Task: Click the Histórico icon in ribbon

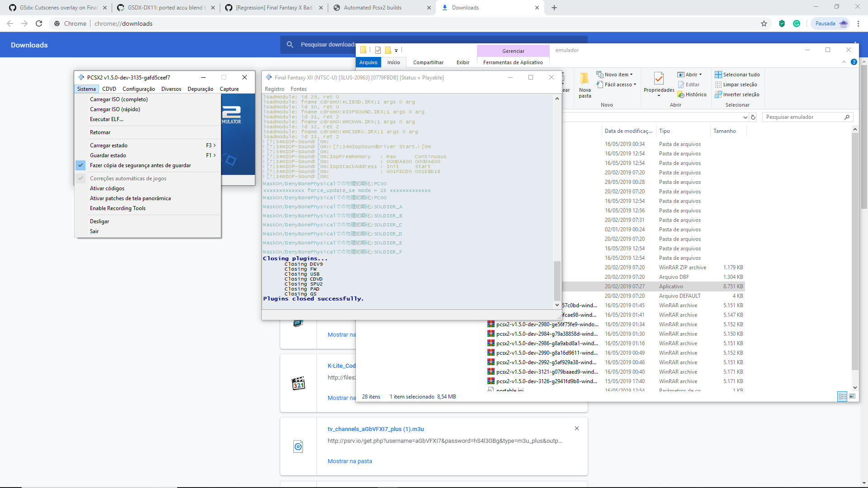Action: tap(681, 94)
